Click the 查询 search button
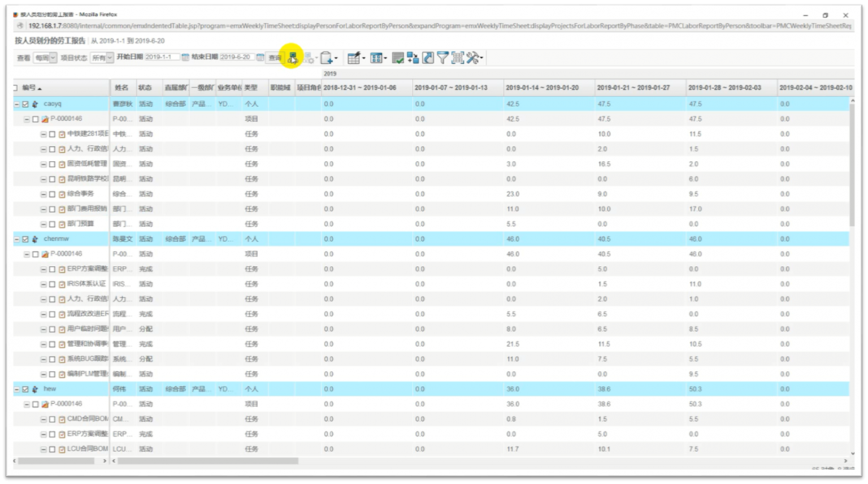Screen dimensions: 868x484 [x=275, y=58]
